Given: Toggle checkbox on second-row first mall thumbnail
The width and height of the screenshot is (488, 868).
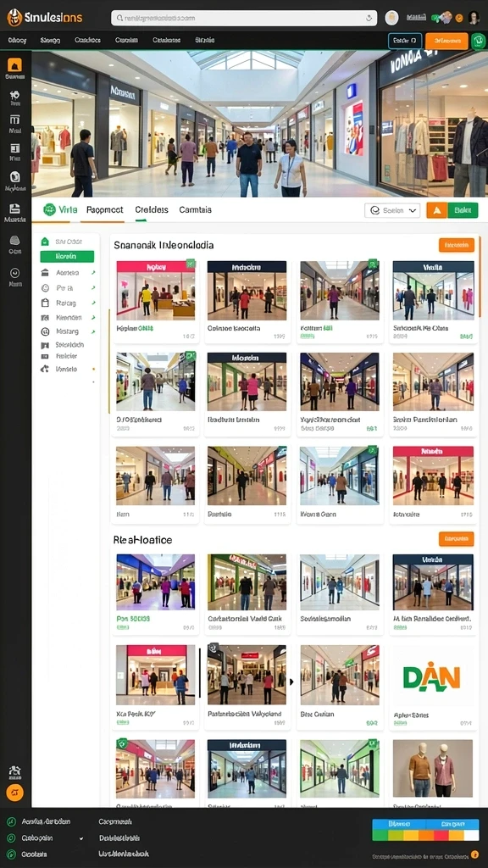Looking at the screenshot, I should [x=191, y=355].
